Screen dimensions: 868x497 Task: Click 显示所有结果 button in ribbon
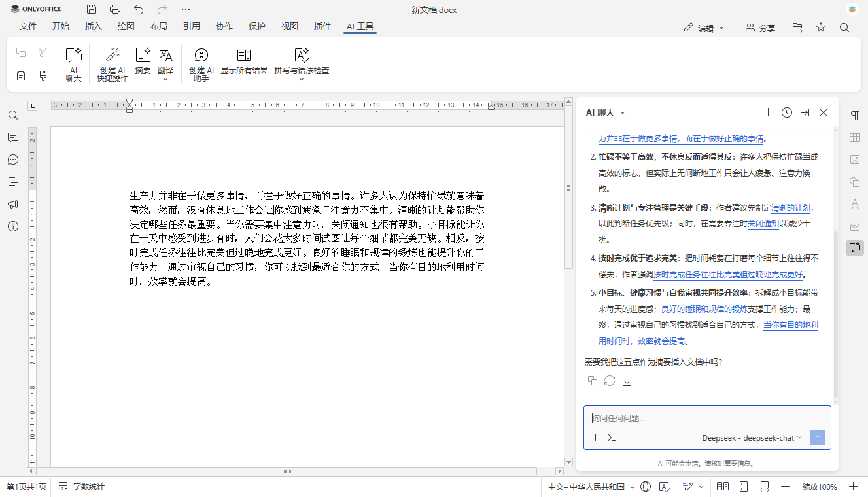click(244, 61)
